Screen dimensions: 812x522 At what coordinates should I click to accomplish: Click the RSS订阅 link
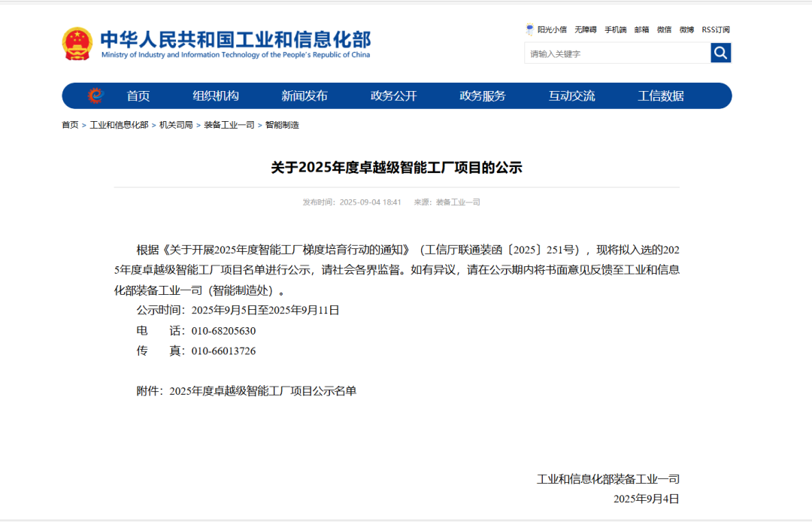716,30
